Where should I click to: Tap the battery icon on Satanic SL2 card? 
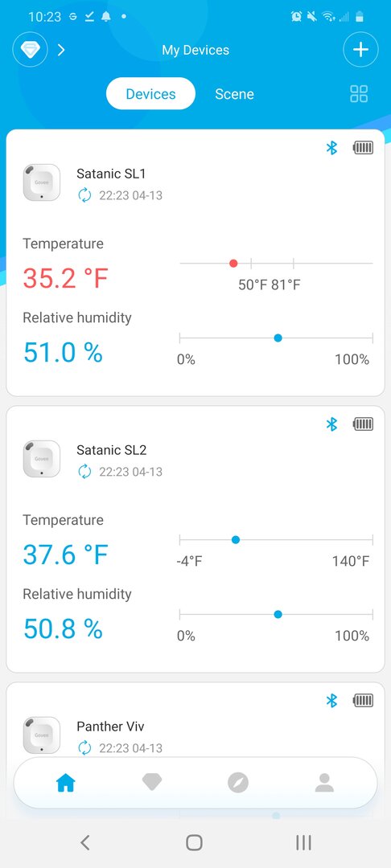pyautogui.click(x=364, y=424)
